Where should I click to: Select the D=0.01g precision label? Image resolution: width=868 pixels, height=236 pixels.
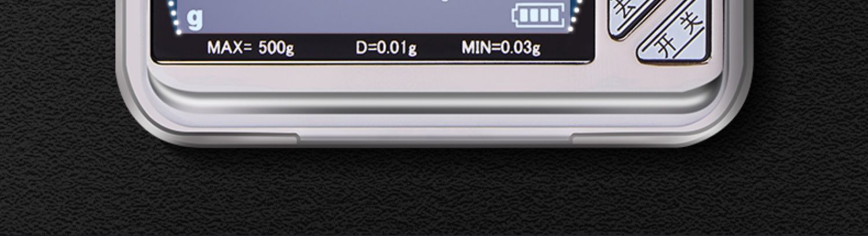[386, 48]
